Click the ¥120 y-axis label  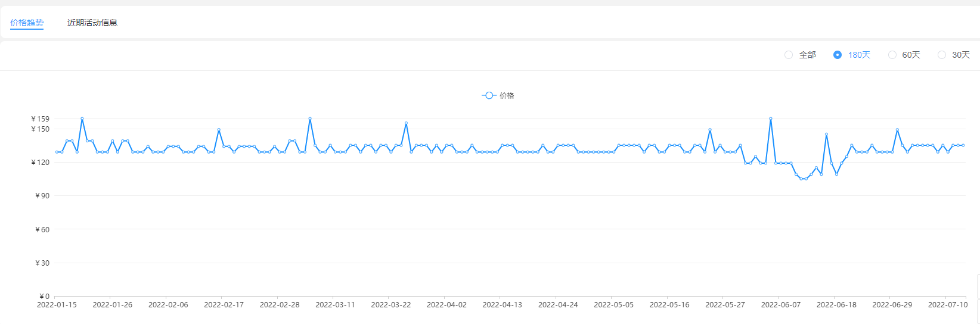click(41, 162)
